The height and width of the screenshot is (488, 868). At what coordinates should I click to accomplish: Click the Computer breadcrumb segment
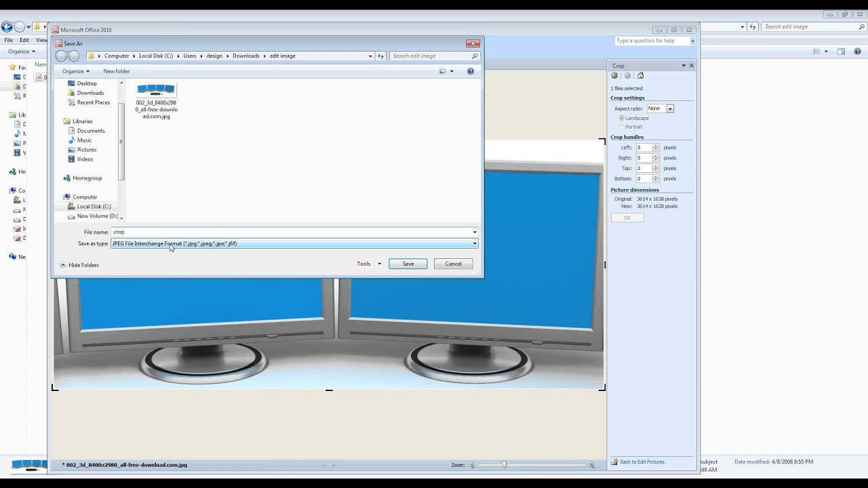tap(117, 56)
